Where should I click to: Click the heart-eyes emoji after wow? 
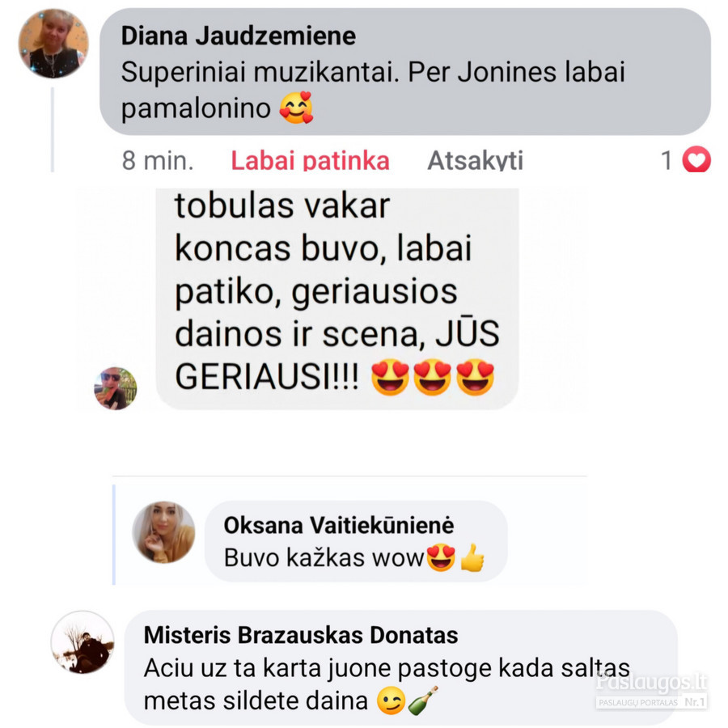[x=441, y=557]
